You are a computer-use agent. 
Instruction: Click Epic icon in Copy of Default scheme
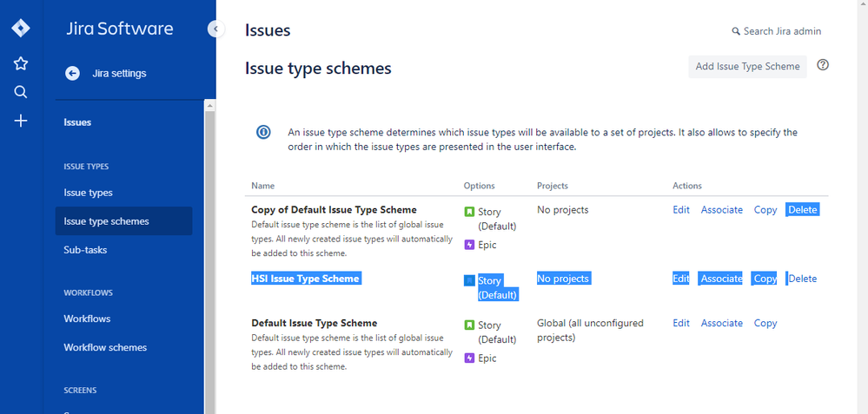pyautogui.click(x=469, y=245)
